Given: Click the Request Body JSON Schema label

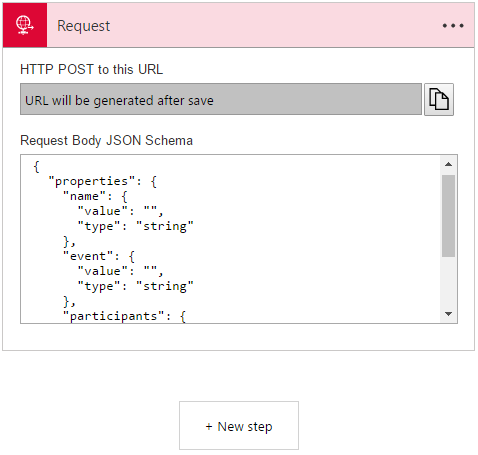Looking at the screenshot, I should (107, 140).
